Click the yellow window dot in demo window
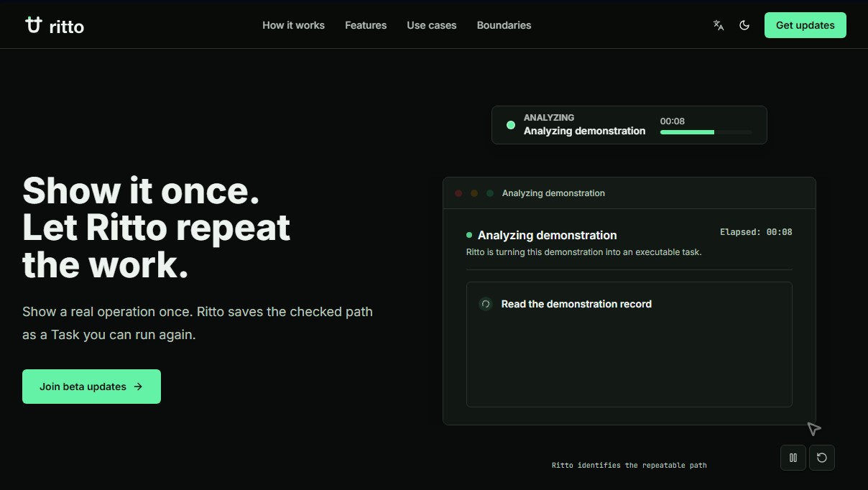This screenshot has width=868, height=490. pos(474,193)
